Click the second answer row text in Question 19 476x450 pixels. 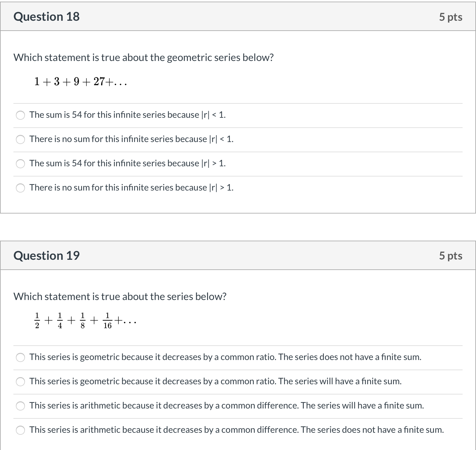215,381
